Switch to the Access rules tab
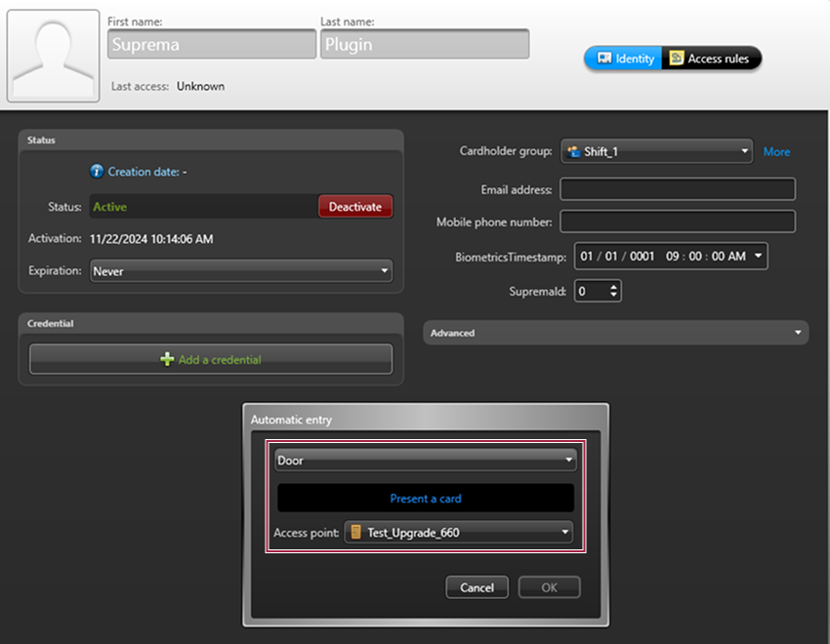This screenshot has width=830, height=644. (711, 59)
